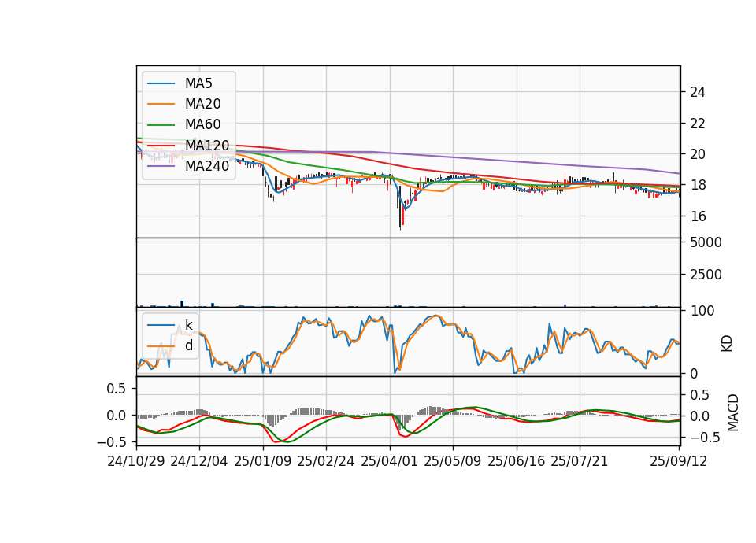Click the date label 24/12/04
Image resolution: width=756 pixels, height=543 pixels.
tap(199, 461)
